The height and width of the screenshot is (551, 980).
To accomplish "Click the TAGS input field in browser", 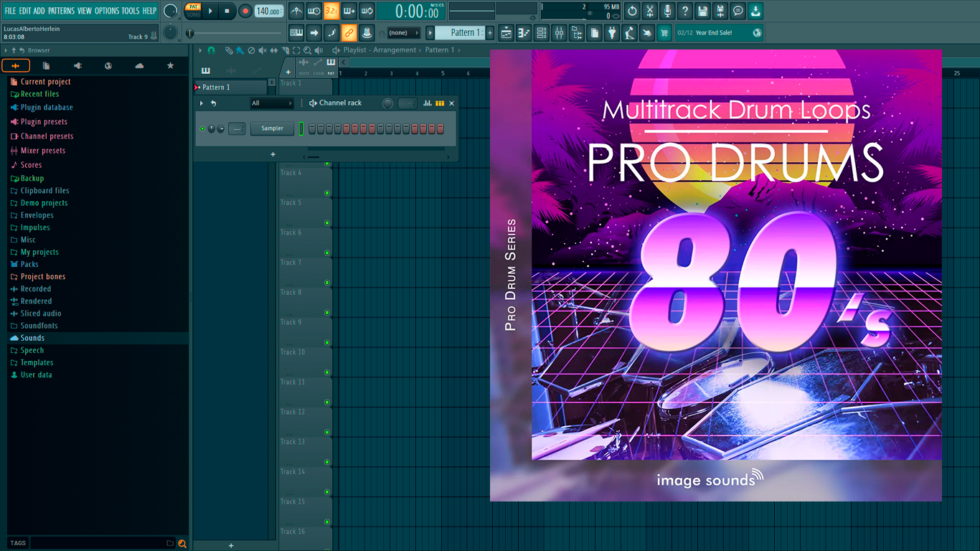I will [98, 543].
